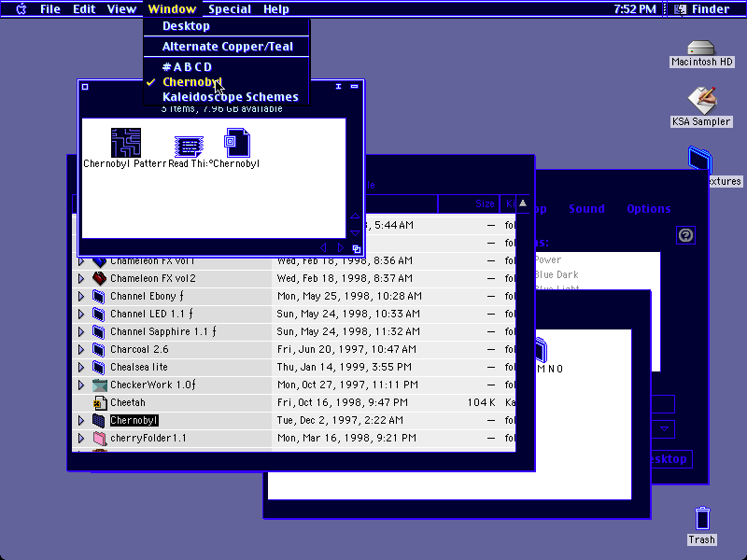Expand the Charcoal 2.6 folder
747x560 pixels.
click(x=81, y=349)
